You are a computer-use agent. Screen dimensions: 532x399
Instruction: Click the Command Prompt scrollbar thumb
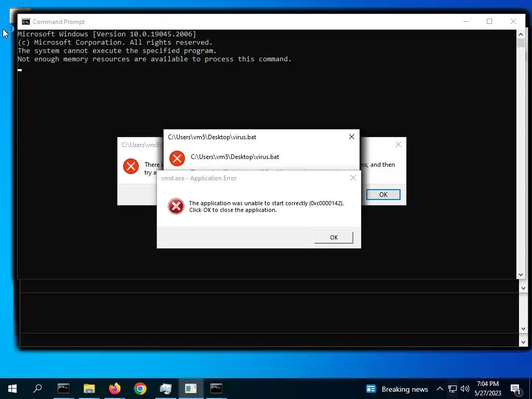pos(521,43)
